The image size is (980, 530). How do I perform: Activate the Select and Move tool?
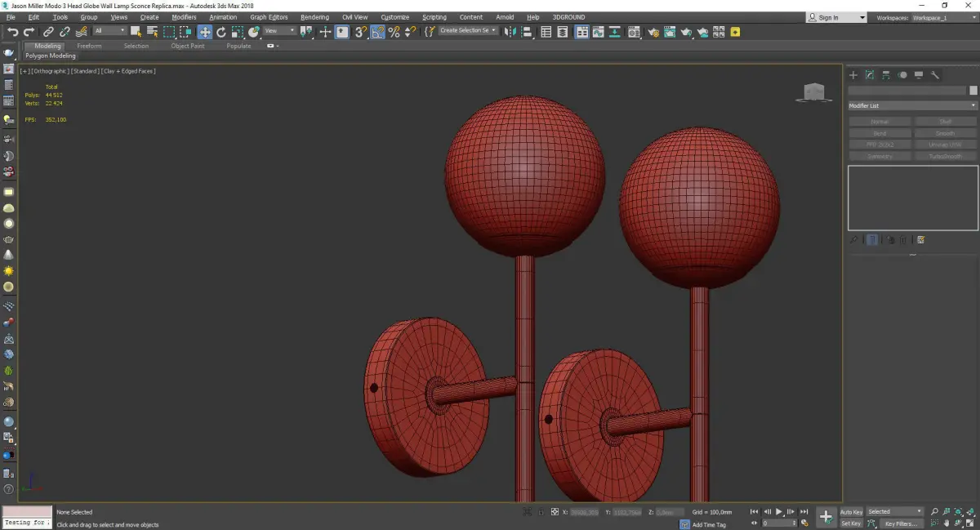tap(204, 32)
